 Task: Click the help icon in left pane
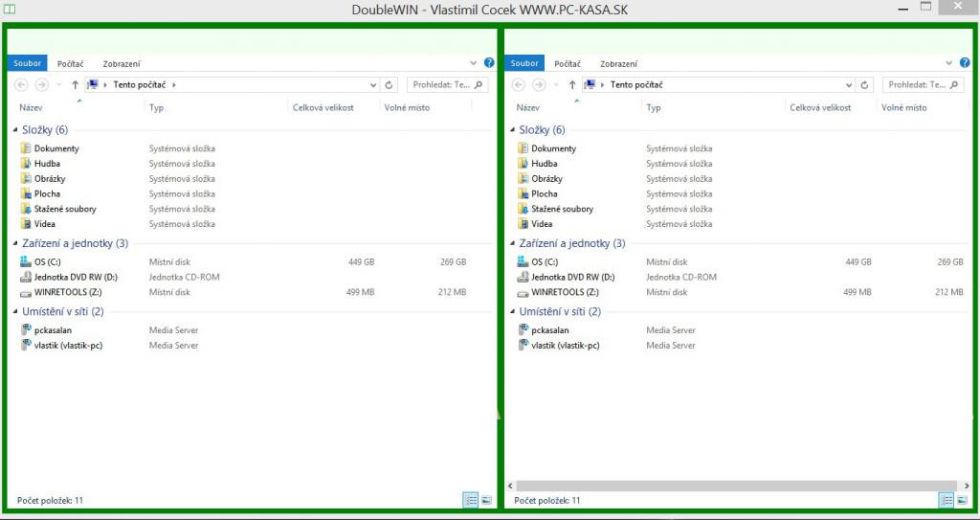pyautogui.click(x=489, y=62)
